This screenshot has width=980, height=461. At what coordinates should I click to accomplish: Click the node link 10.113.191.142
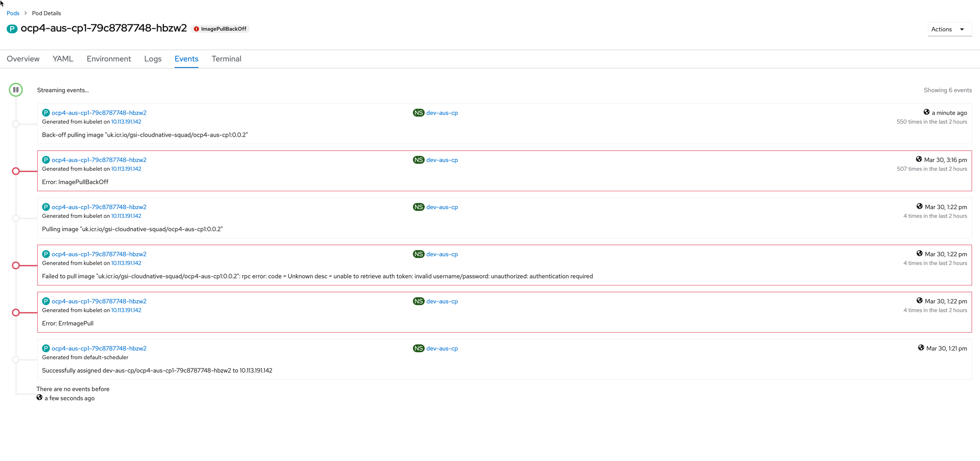tap(126, 121)
